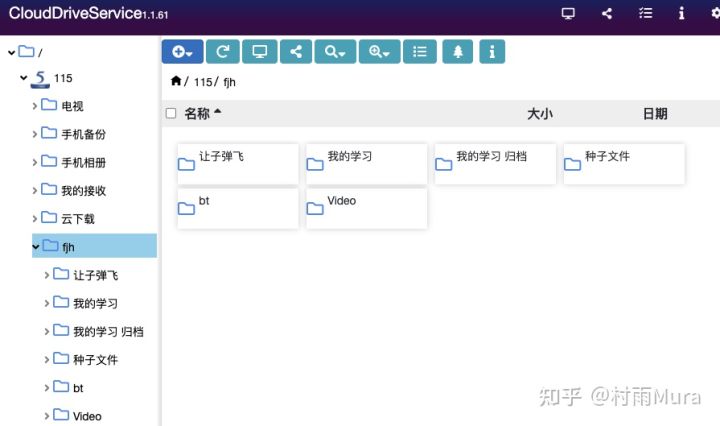Expand the 电视 folder in the tree
720x426 pixels.
pos(35,106)
